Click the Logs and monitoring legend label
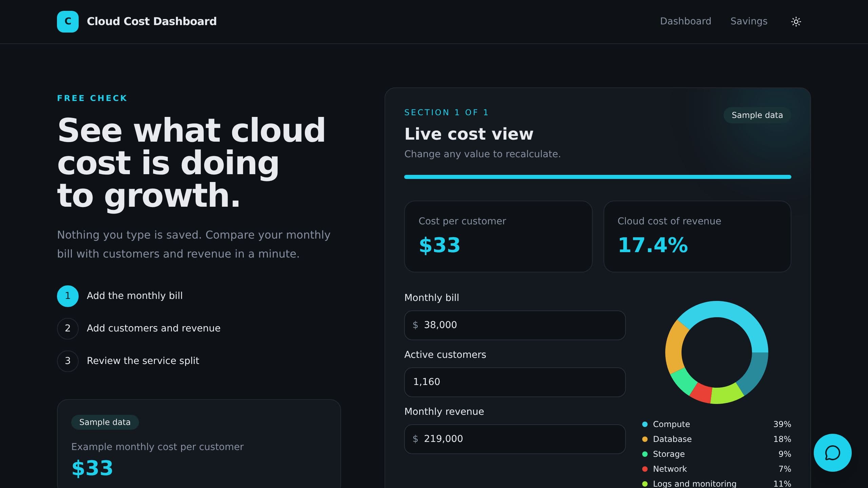The image size is (868, 488). (x=694, y=484)
